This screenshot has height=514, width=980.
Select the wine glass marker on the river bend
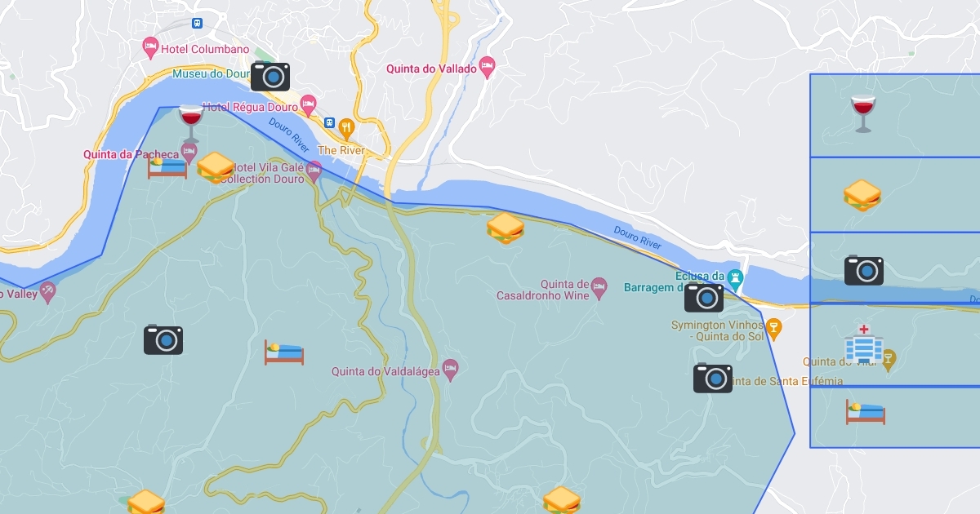(x=190, y=124)
